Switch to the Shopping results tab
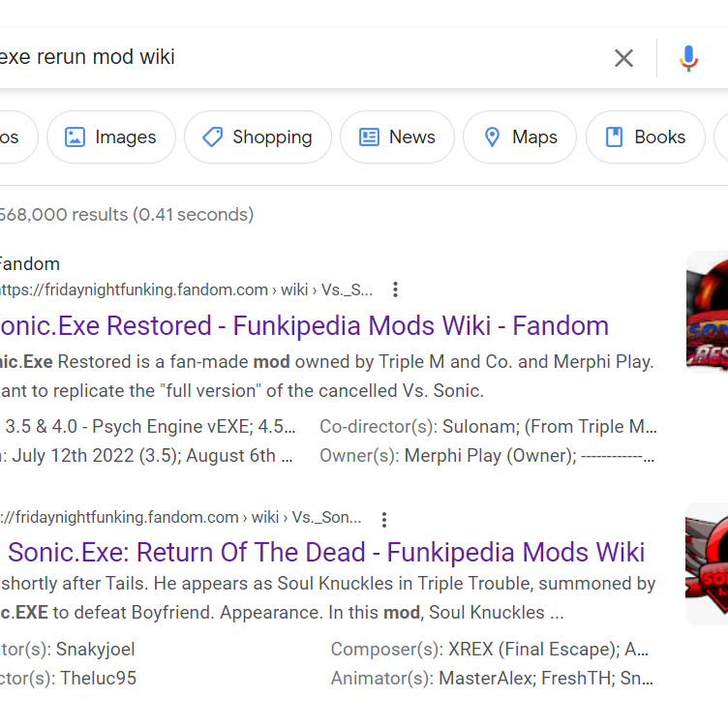 pyautogui.click(x=258, y=137)
